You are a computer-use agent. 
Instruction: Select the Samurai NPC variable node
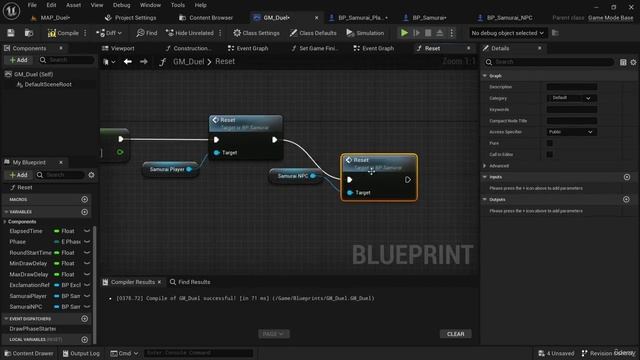coord(296,176)
